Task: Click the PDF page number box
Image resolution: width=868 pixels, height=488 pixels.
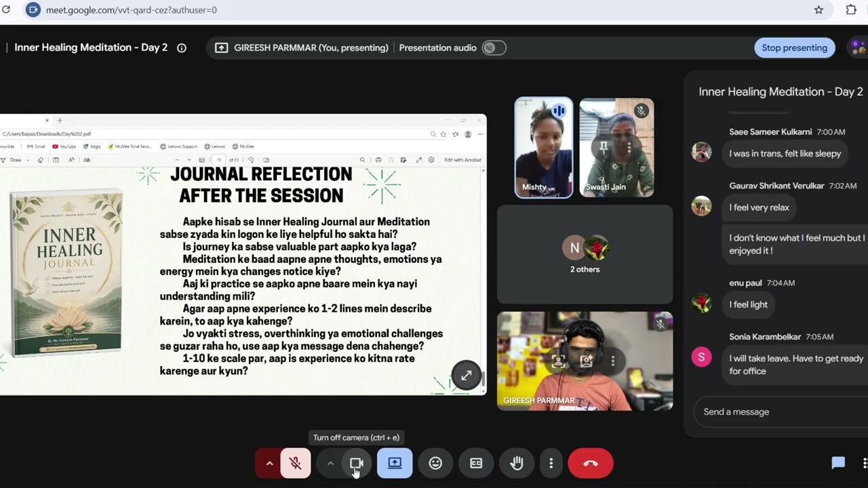Action: 218,160
